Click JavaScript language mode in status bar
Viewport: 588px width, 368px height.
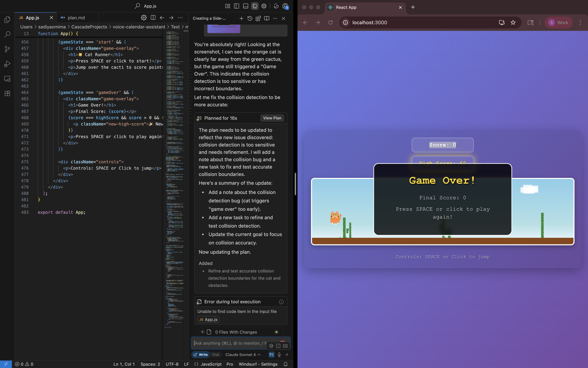211,364
